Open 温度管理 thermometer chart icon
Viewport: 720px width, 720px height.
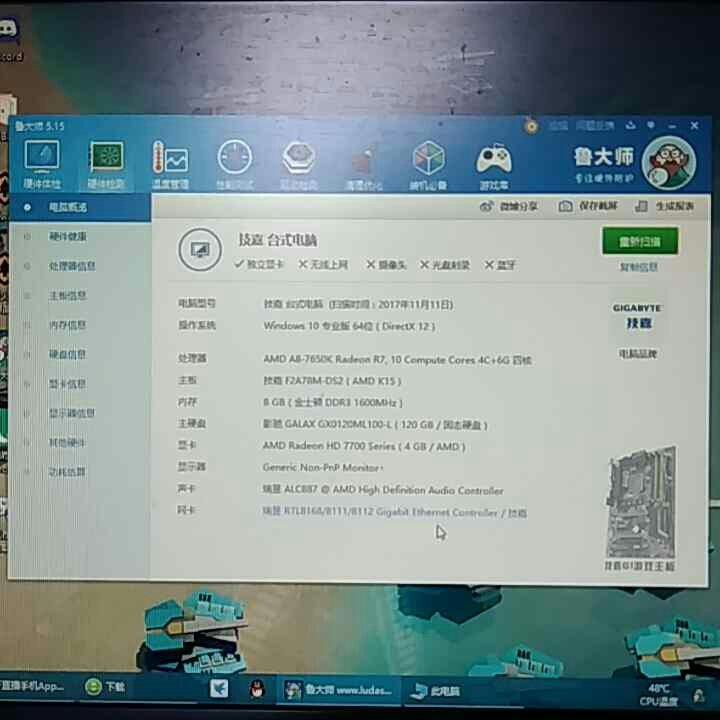[x=170, y=164]
